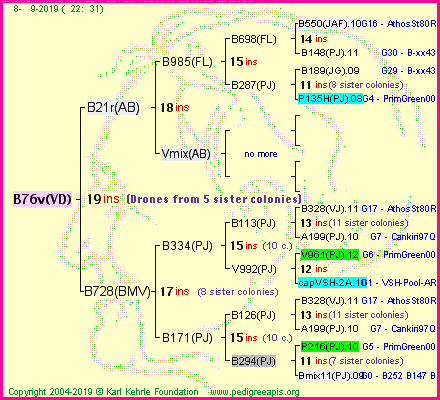Open the B287(PJ) entry
Screen dimensions: 440x400
253,85
